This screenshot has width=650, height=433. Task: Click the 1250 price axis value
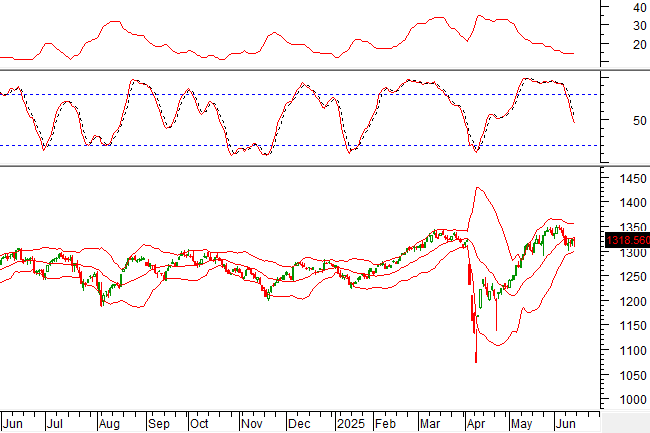[633, 276]
